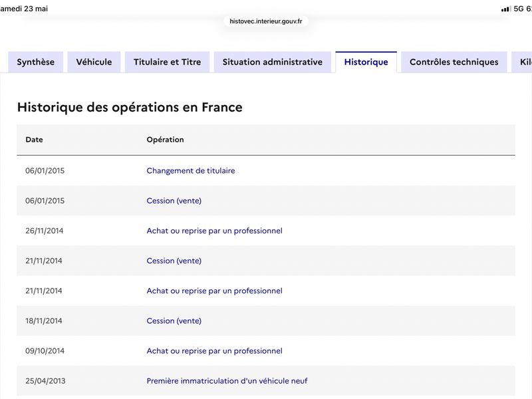Select Cession (vente) dated 18/11/2014
Image resolution: width=532 pixels, height=399 pixels.
(x=174, y=321)
